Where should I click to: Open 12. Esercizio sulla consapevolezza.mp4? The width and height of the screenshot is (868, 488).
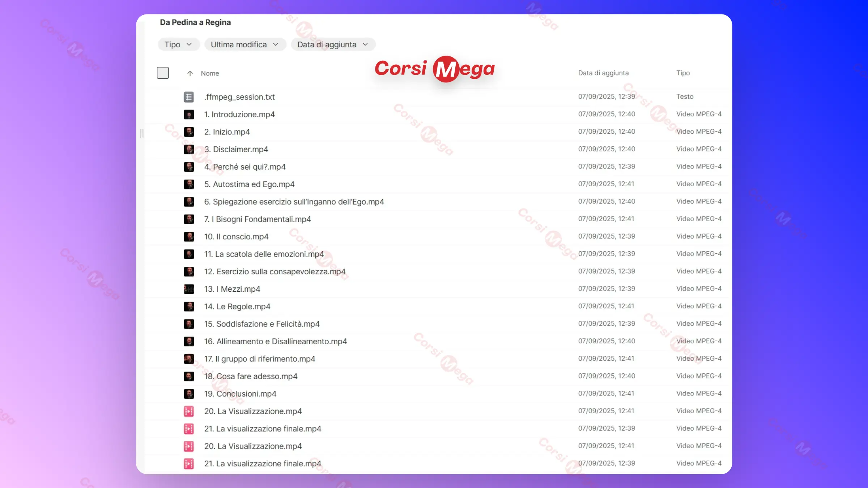[275, 271]
